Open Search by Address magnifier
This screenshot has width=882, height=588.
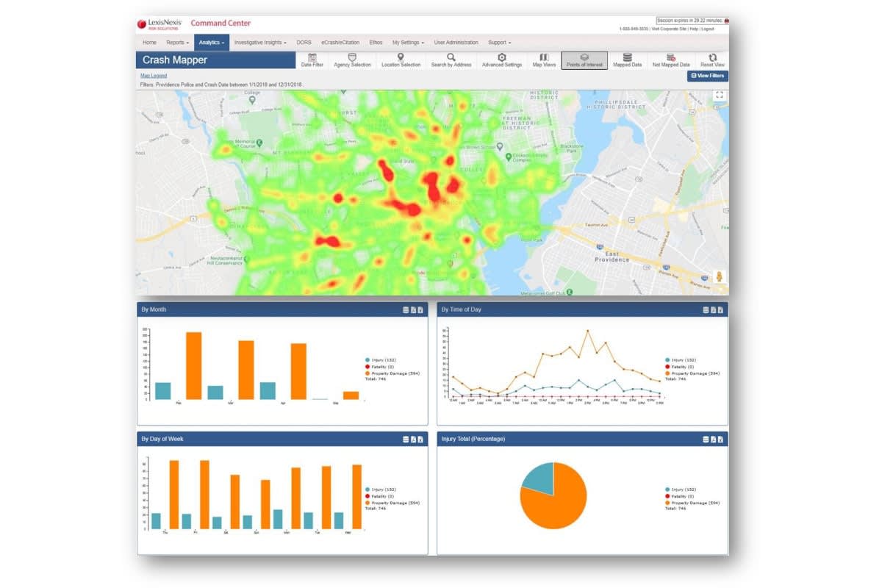(451, 60)
